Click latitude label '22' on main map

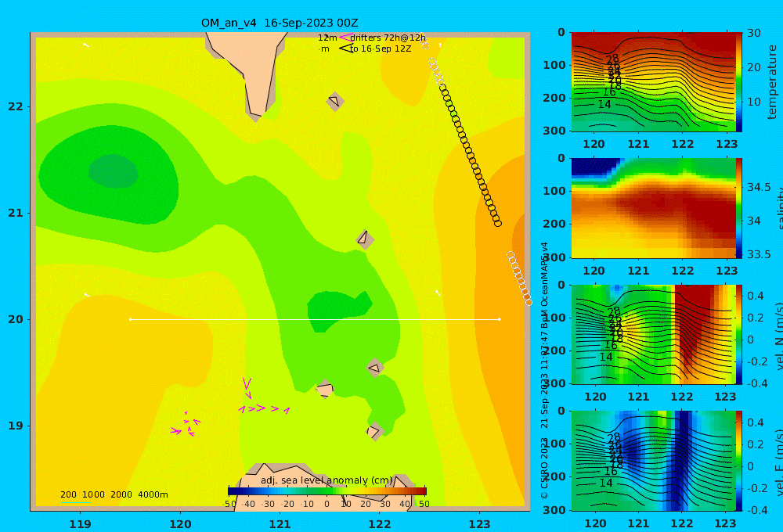pos(16,106)
